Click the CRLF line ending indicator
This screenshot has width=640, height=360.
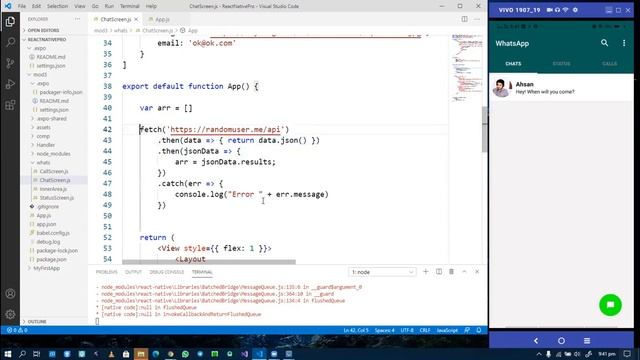tap(425, 330)
